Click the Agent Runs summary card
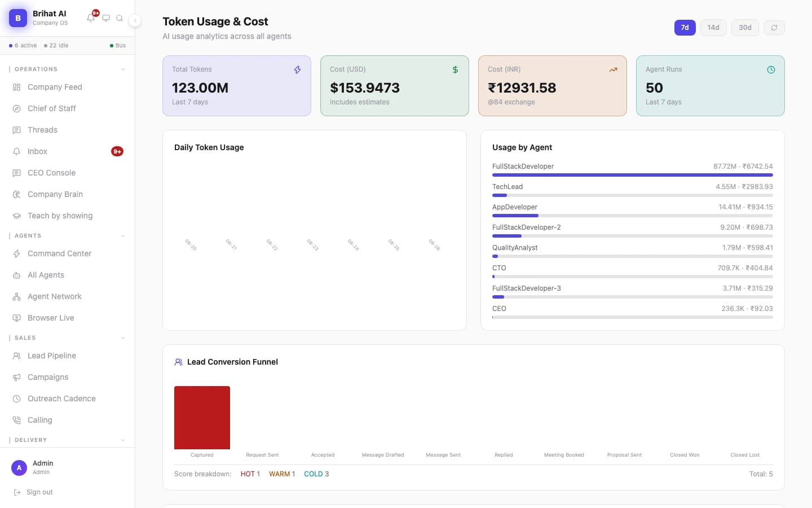This screenshot has height=508, width=812. coord(710,86)
